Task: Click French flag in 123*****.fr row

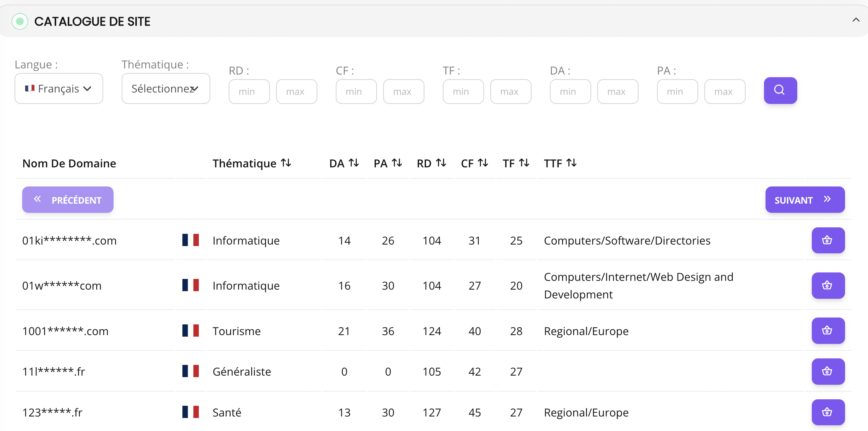Action: coord(190,412)
